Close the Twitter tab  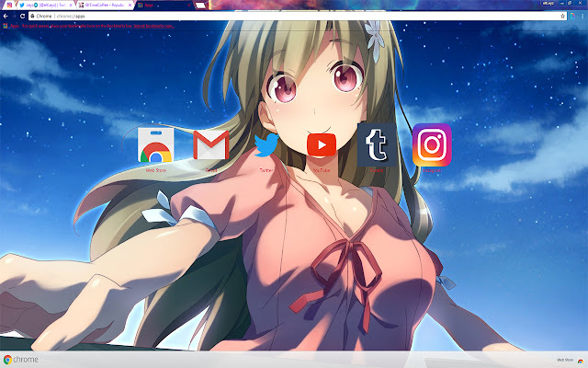[x=71, y=6]
